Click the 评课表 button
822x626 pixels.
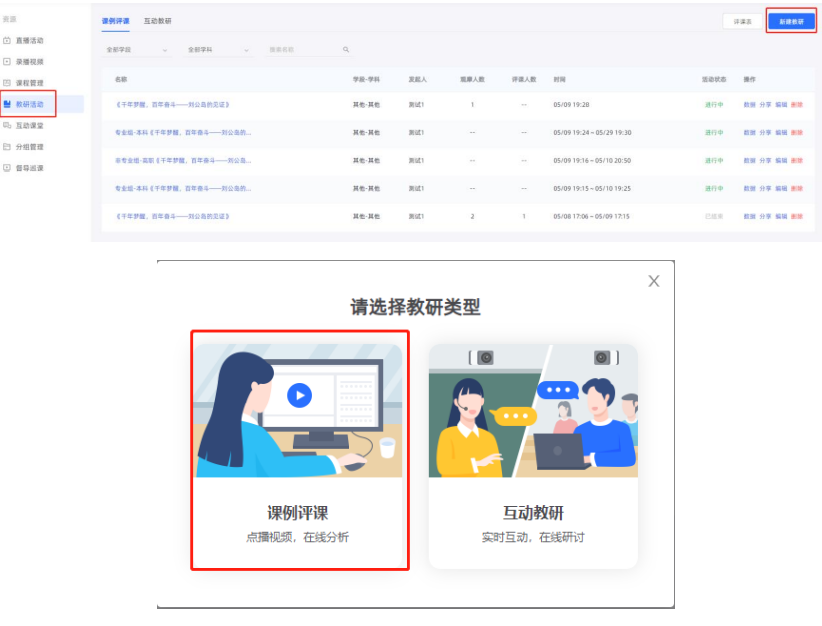tap(742, 21)
